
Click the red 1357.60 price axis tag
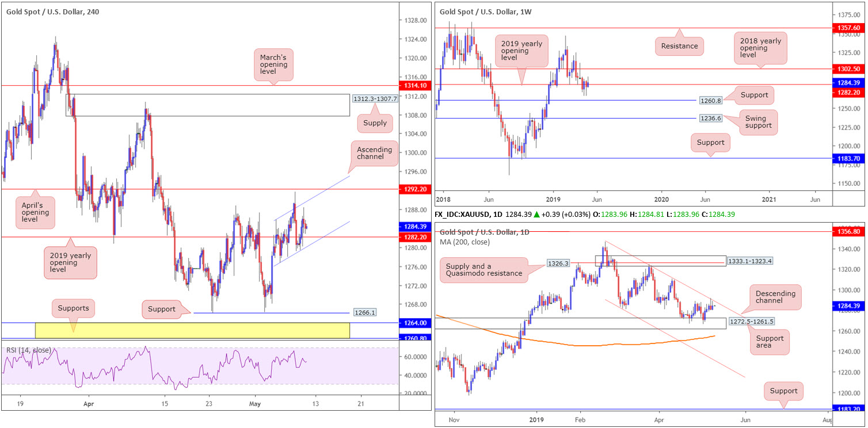click(x=850, y=28)
